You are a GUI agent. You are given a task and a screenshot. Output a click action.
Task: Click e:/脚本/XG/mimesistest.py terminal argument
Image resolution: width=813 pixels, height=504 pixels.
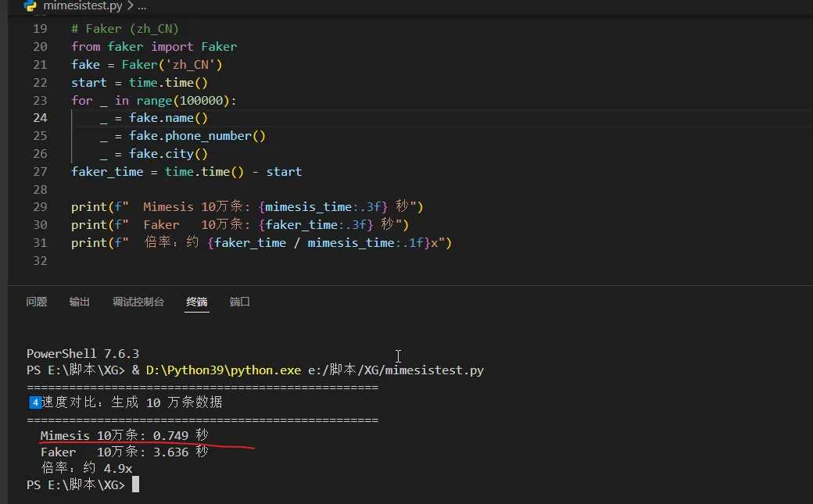pos(396,370)
